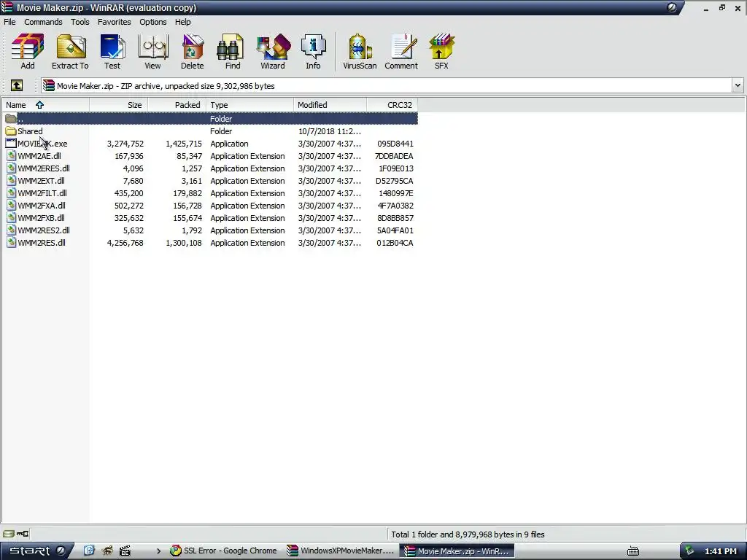Image resolution: width=747 pixels, height=560 pixels.
Task: Open the Options menu
Action: pos(153,22)
